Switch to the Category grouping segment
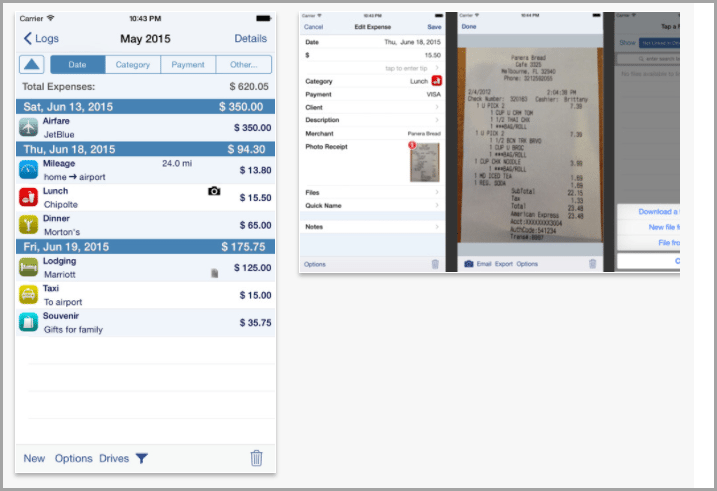The image size is (717, 491). 133,65
